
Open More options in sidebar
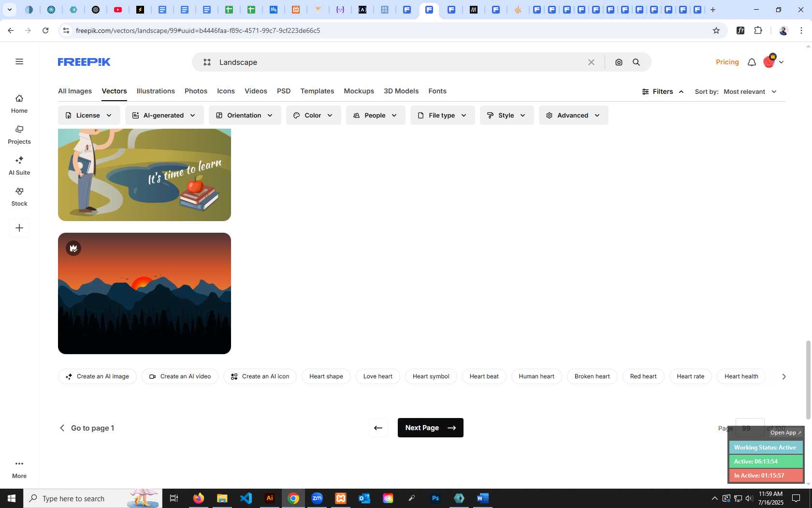[x=19, y=469]
